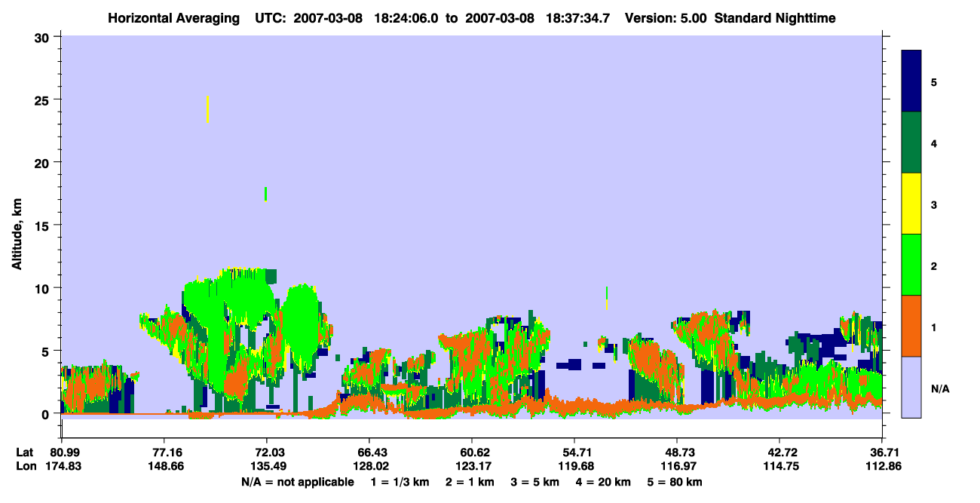Click the legend text '4 = 20 km'
This screenshot has height=503, width=980.
pos(603,481)
